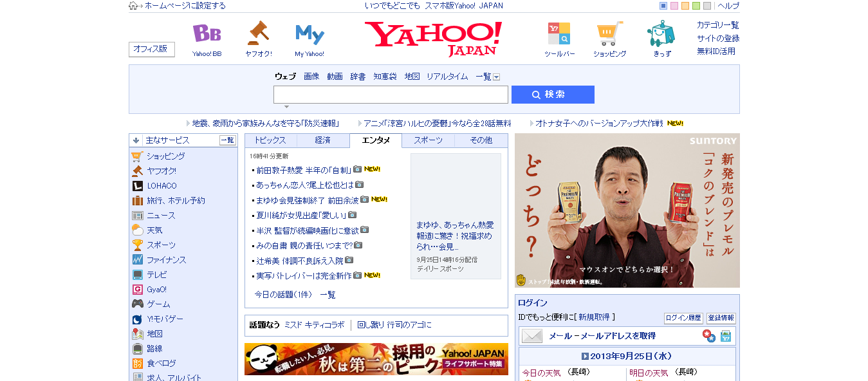Click the オフィス版 button
This screenshot has height=381, width=868.
(152, 50)
